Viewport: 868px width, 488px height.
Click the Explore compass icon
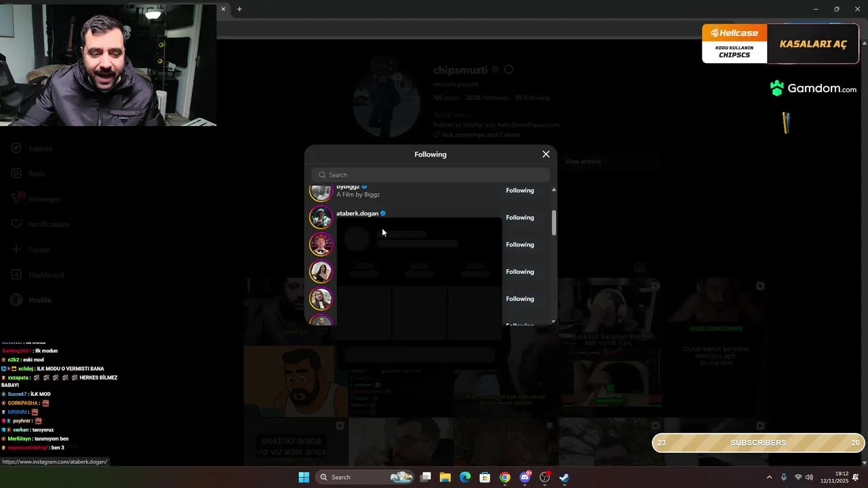tap(16, 148)
